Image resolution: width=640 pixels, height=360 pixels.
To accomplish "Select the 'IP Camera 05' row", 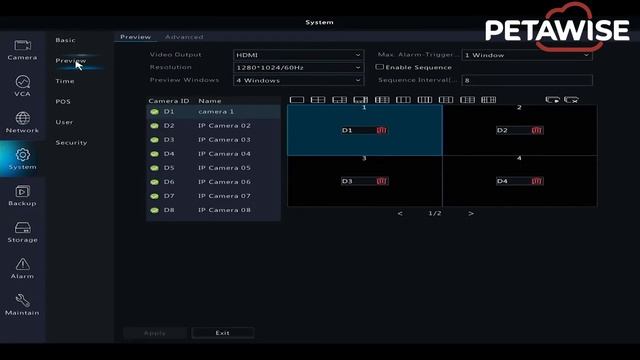I will coord(213,168).
